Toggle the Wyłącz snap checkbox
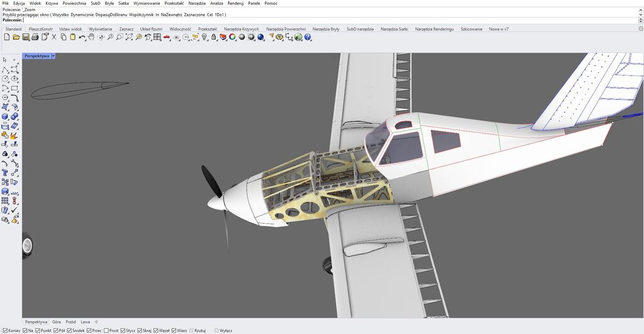Screen dimensions: 644x334 pyautogui.click(x=217, y=330)
